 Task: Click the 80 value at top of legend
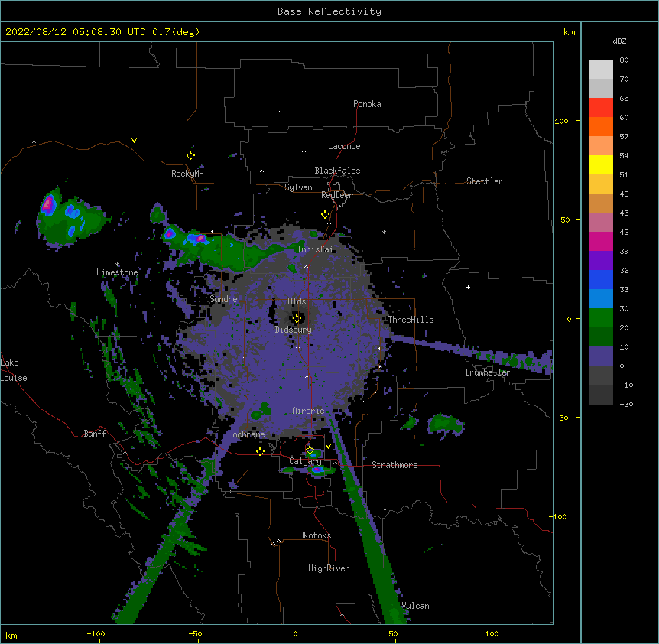pyautogui.click(x=624, y=60)
